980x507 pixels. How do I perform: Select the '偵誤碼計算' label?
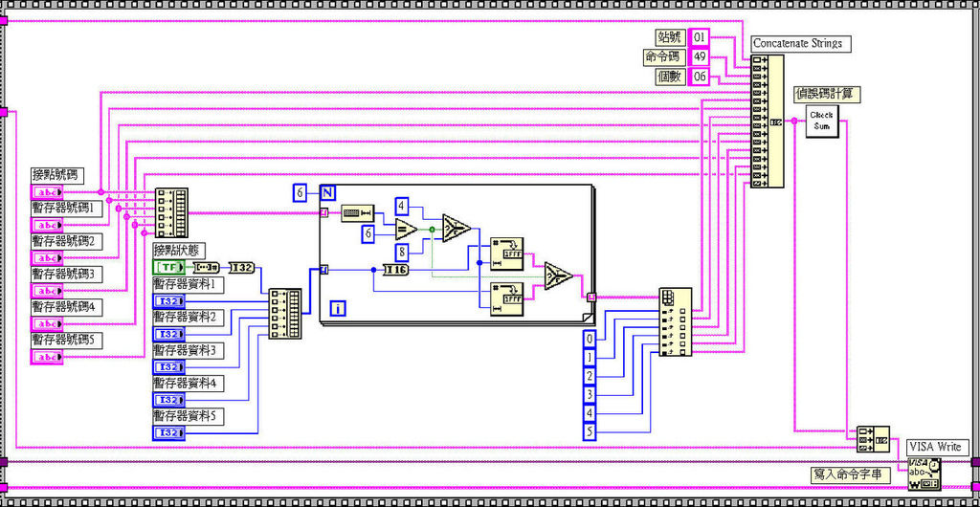click(828, 95)
